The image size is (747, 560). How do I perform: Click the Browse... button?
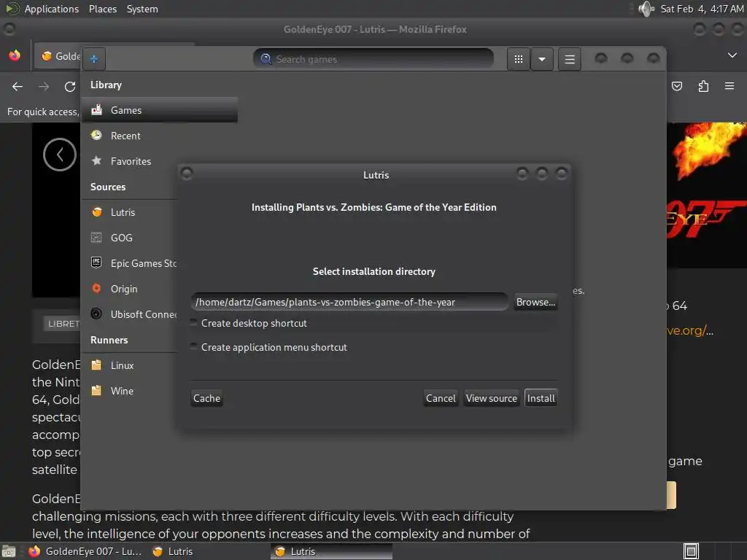point(535,302)
